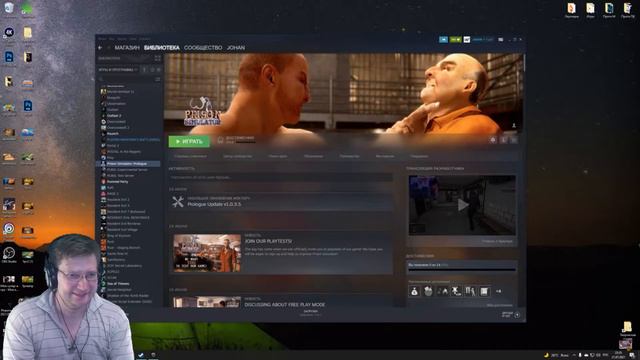
Task: Focus the activity post input field
Action: (281, 177)
